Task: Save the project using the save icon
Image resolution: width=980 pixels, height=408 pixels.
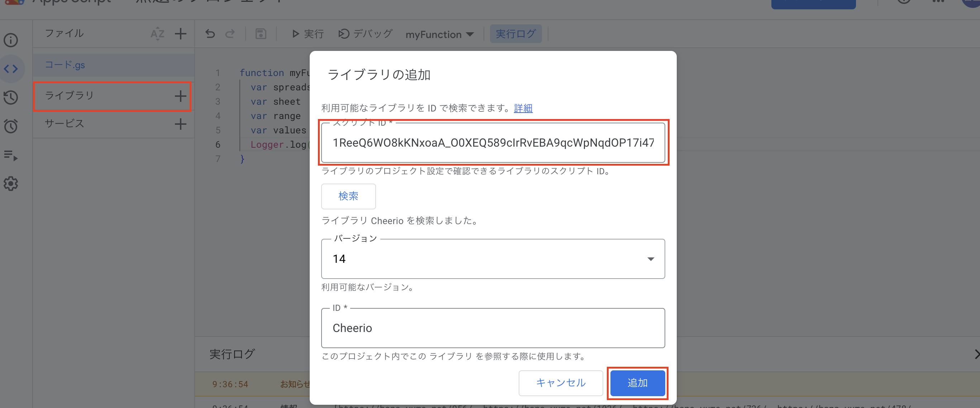Action: point(261,33)
